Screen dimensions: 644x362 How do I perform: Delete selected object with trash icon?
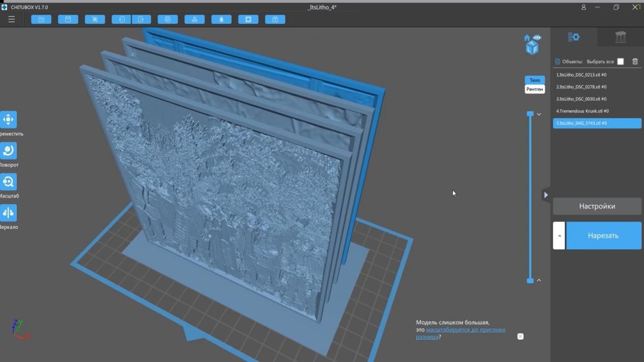click(635, 61)
